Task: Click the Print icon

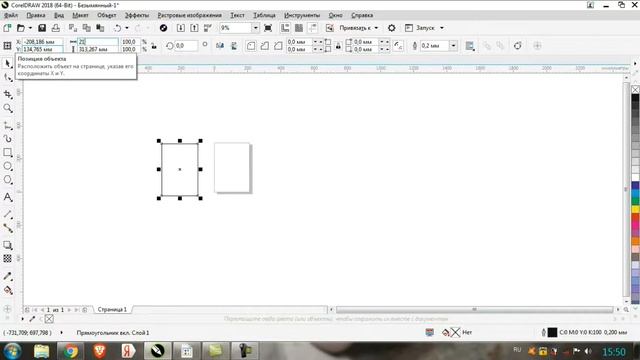Action: (56, 28)
